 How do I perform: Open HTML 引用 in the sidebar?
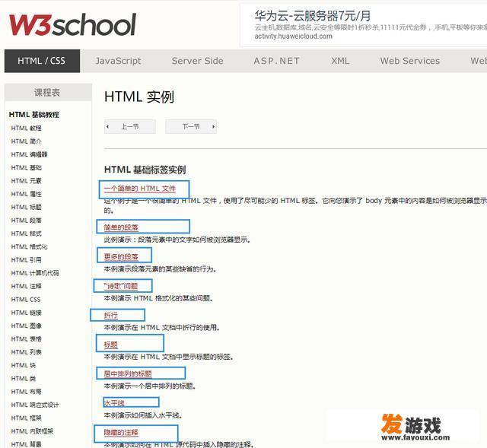(x=27, y=260)
